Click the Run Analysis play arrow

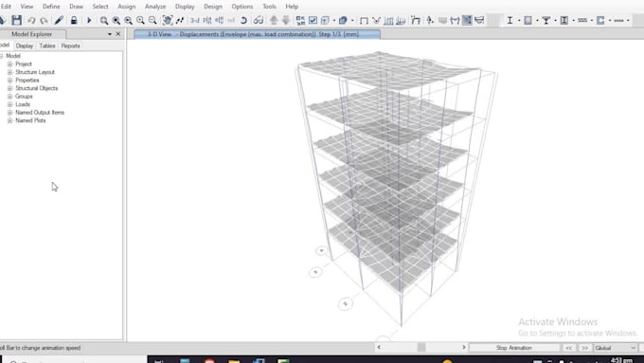(x=89, y=20)
